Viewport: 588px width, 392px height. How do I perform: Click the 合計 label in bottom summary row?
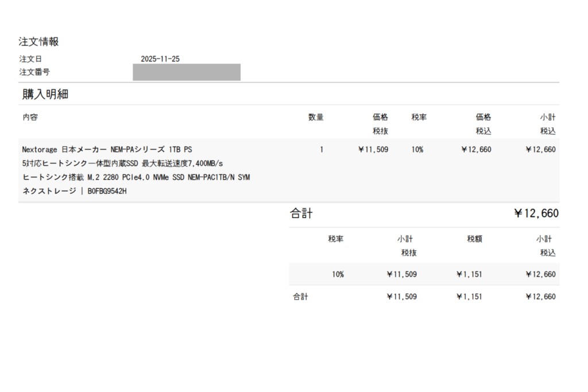[x=300, y=297]
